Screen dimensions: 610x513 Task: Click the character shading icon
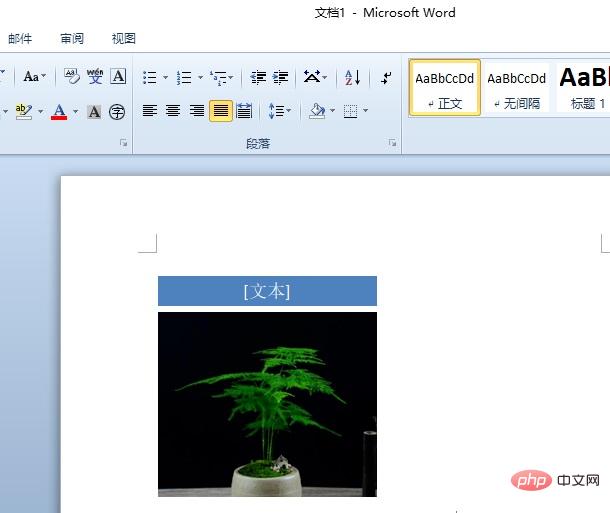click(x=94, y=111)
